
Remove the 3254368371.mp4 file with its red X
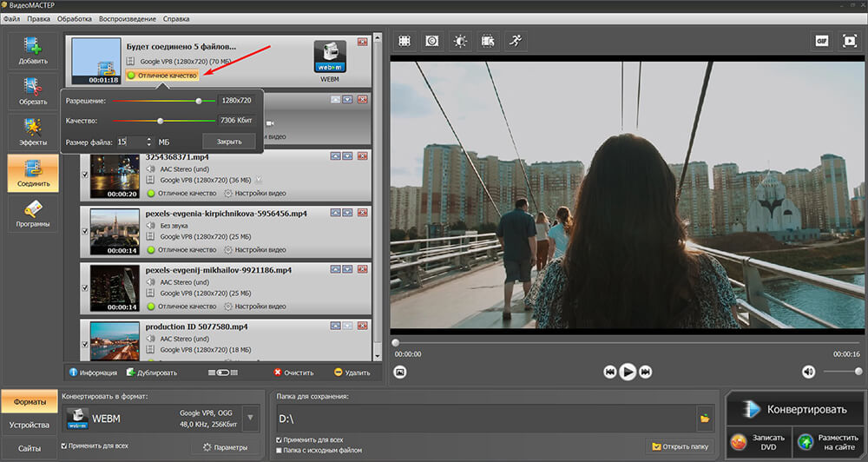pos(363,156)
